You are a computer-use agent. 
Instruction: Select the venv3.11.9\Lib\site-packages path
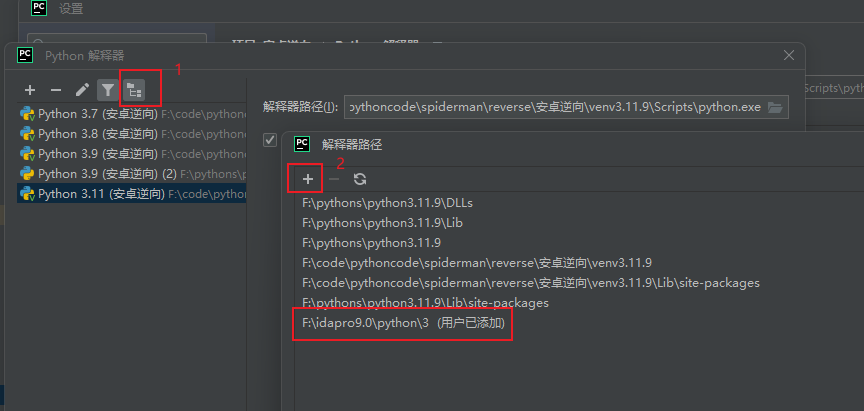pyautogui.click(x=530, y=283)
